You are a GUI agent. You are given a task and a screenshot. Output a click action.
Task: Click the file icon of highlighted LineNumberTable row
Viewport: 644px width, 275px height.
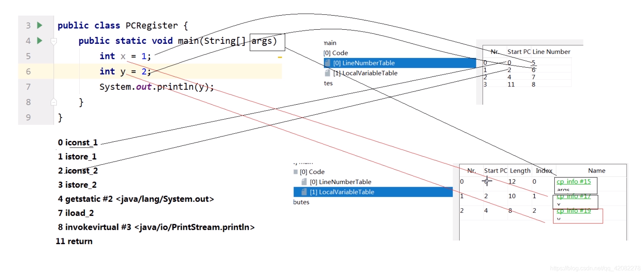click(328, 63)
